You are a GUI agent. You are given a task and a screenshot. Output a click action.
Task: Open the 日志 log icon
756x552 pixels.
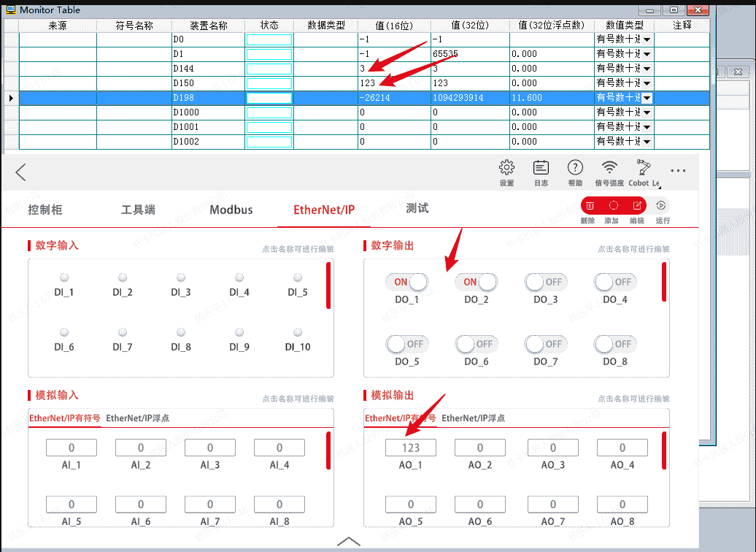(x=541, y=168)
